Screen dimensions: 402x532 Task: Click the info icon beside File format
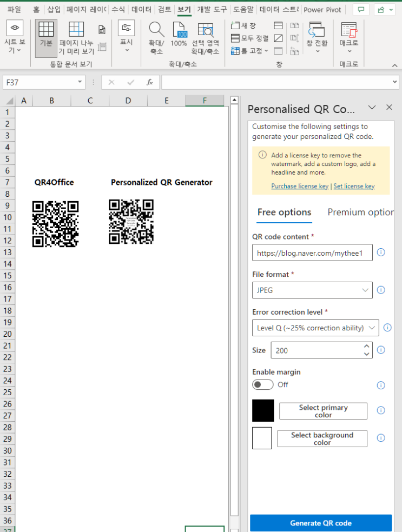381,290
